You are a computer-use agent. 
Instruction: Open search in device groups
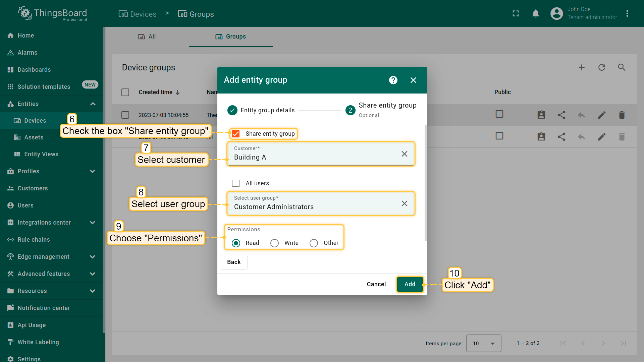coord(622,67)
